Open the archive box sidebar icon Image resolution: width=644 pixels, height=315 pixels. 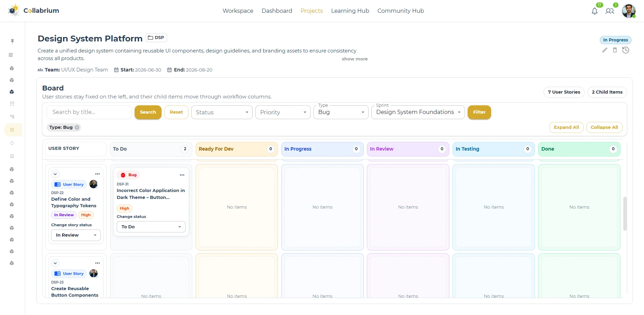coord(12,104)
